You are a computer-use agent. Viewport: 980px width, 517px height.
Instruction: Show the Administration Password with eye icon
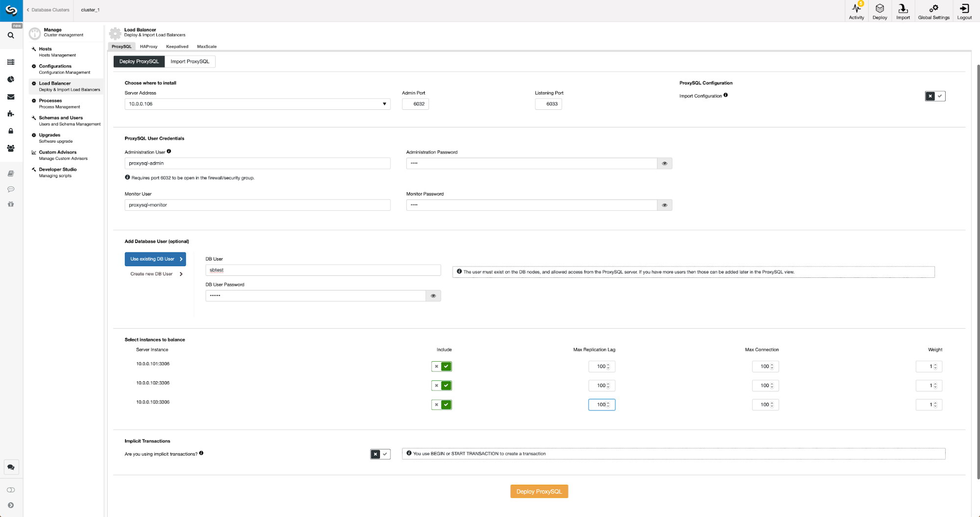(665, 164)
